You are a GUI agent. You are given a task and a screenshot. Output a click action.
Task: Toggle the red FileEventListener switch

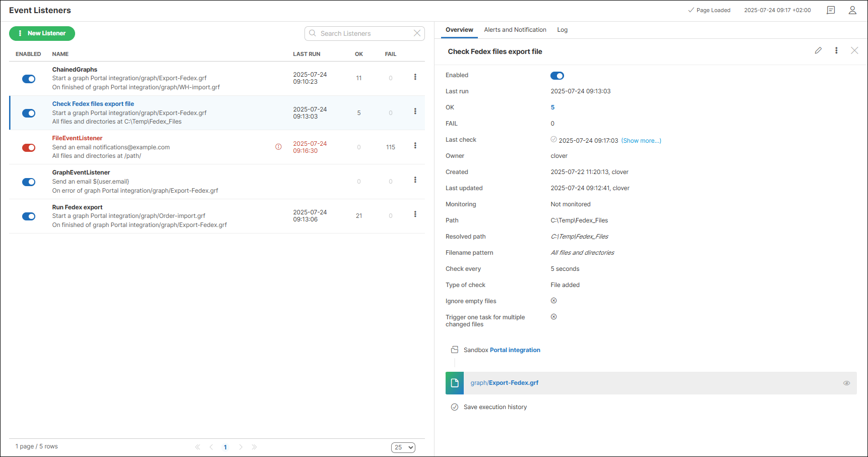pyautogui.click(x=29, y=148)
